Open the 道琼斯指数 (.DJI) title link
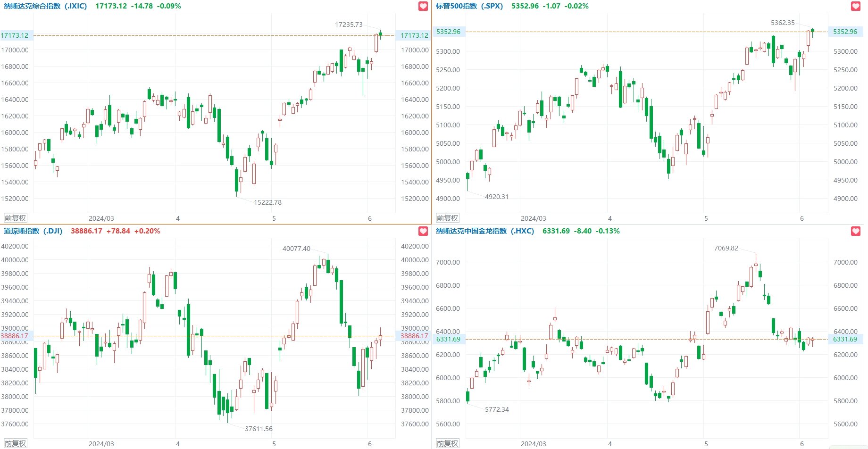Image resolution: width=868 pixels, height=449 pixels. [33, 231]
